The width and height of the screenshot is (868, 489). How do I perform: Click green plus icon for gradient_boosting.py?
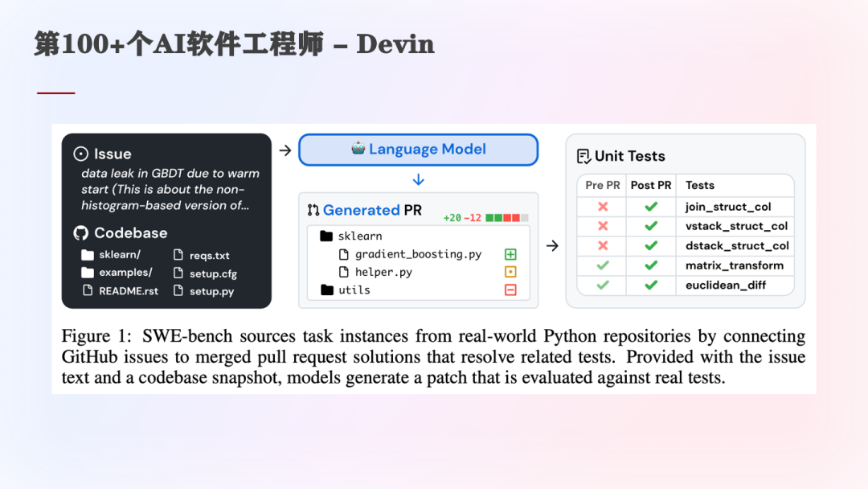510,254
